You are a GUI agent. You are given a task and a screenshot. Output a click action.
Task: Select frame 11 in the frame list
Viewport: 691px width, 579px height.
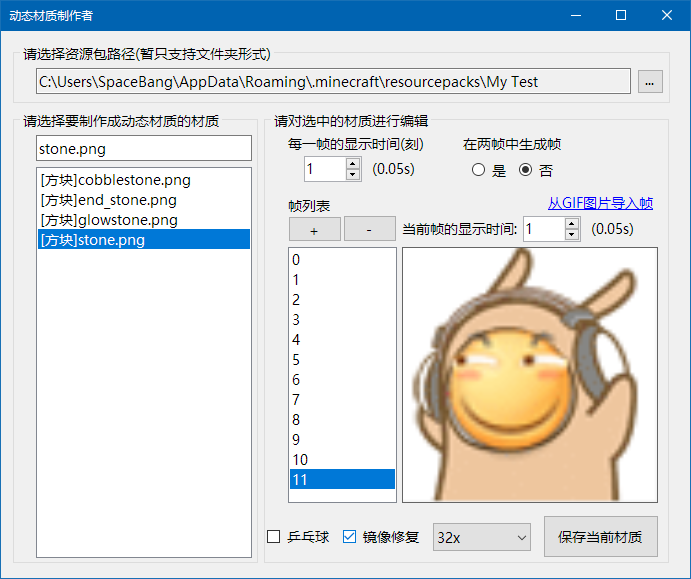342,479
